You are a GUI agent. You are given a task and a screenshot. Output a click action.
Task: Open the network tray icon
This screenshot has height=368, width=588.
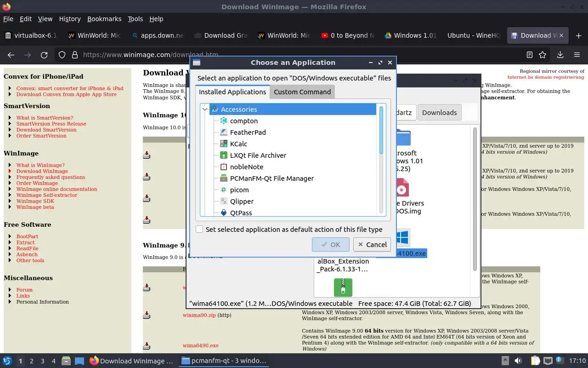pos(548,361)
